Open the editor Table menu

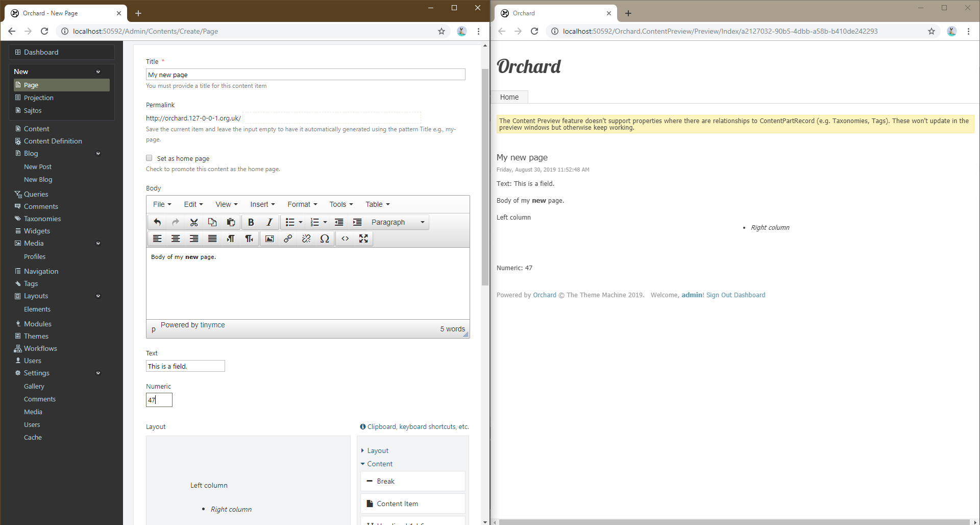tap(378, 204)
